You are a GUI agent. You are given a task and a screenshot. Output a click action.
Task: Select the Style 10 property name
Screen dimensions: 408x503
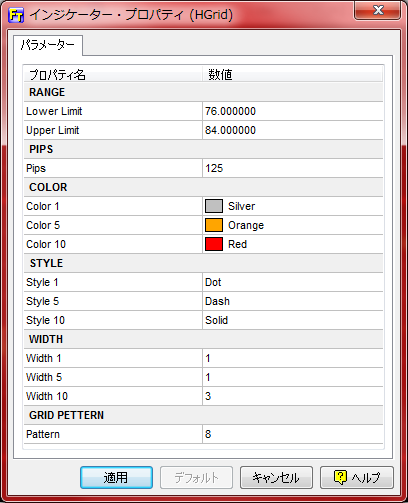click(45, 320)
